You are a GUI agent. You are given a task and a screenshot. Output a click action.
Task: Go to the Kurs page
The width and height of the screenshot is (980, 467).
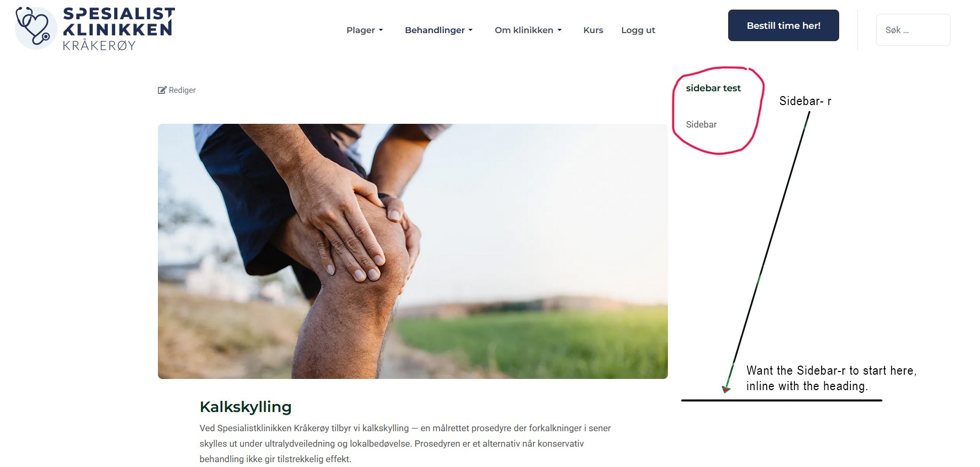coord(593,30)
